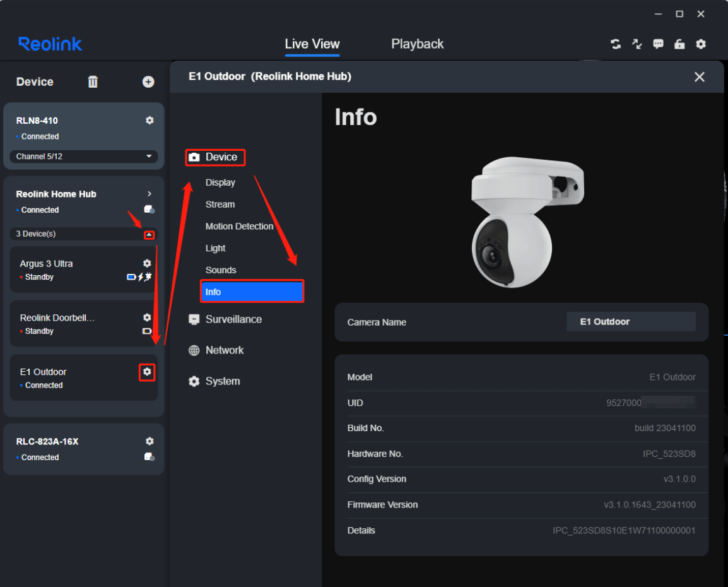The width and height of the screenshot is (728, 587).
Task: Click the refresh icon in top toolbar
Action: pos(616,44)
